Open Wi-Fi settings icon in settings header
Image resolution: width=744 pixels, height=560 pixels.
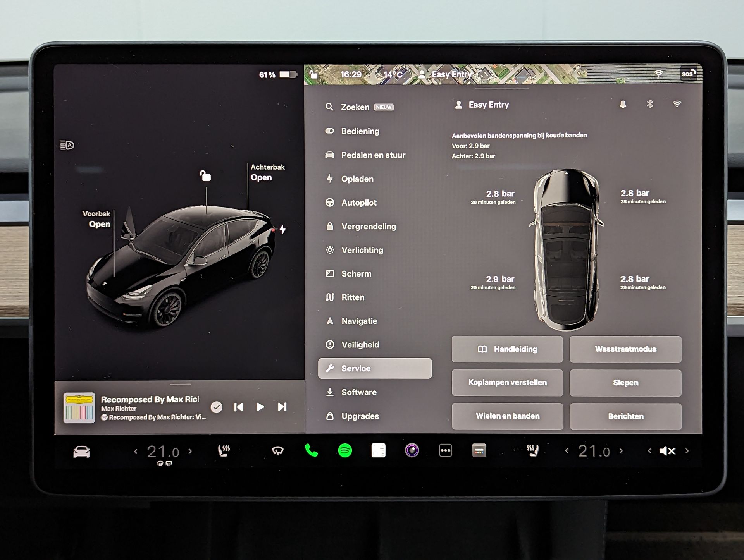pyautogui.click(x=677, y=104)
